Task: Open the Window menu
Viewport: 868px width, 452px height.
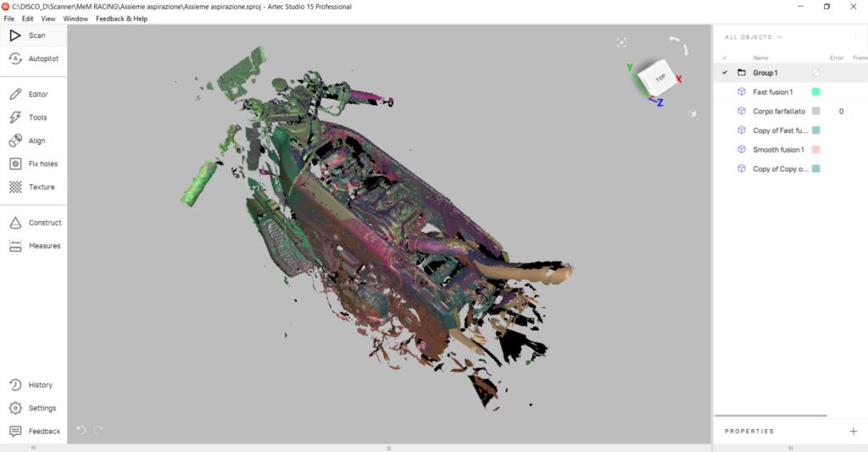Action: click(75, 19)
